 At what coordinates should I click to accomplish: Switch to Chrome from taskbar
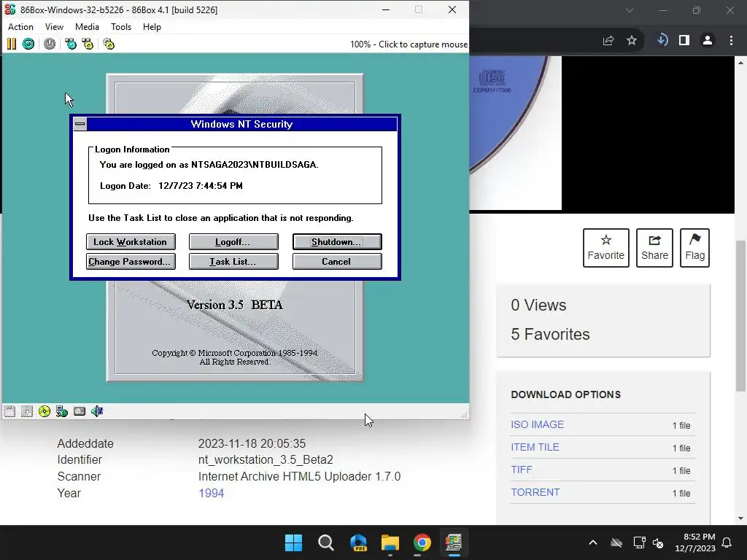pos(422,542)
